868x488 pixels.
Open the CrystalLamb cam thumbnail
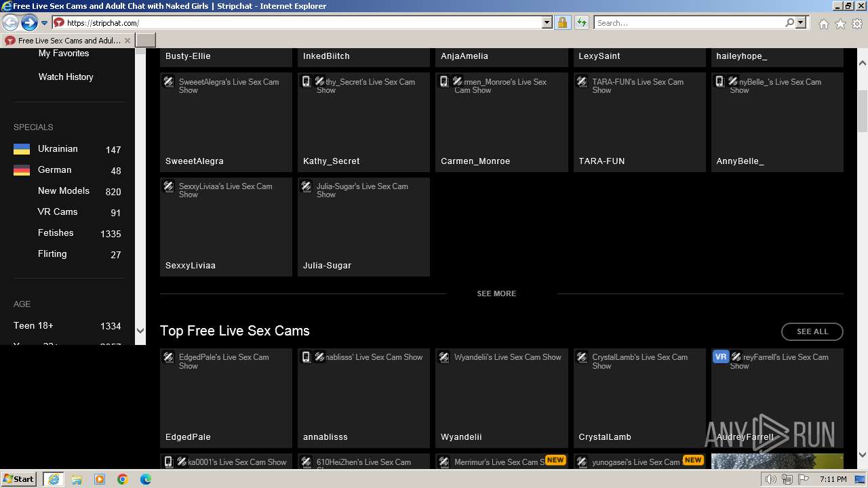(x=639, y=398)
